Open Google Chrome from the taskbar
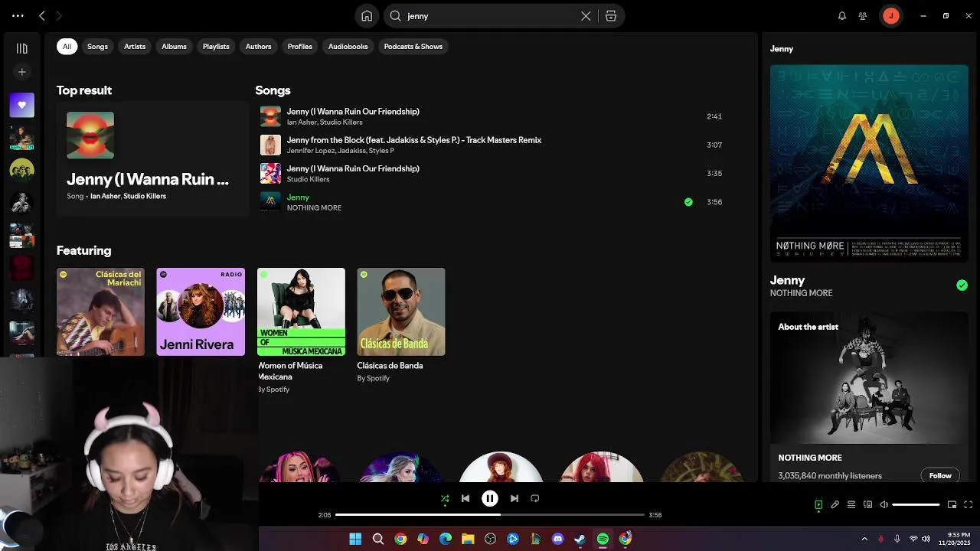The width and height of the screenshot is (980, 551). (x=400, y=539)
